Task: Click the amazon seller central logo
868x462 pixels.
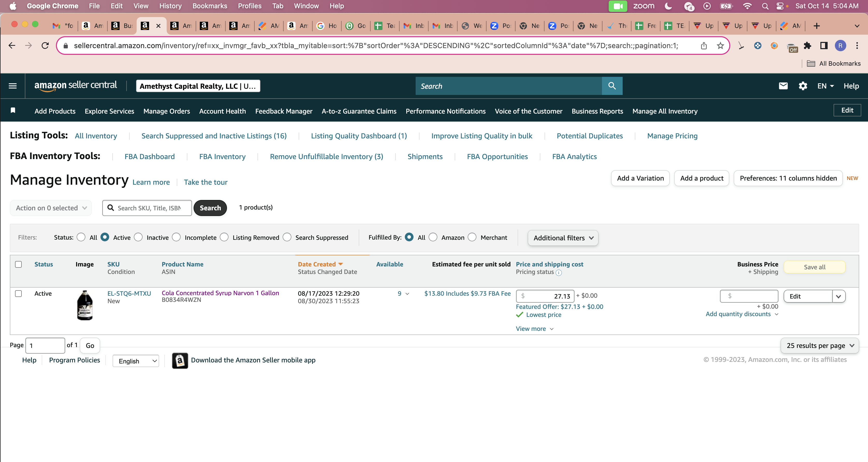Action: point(76,86)
